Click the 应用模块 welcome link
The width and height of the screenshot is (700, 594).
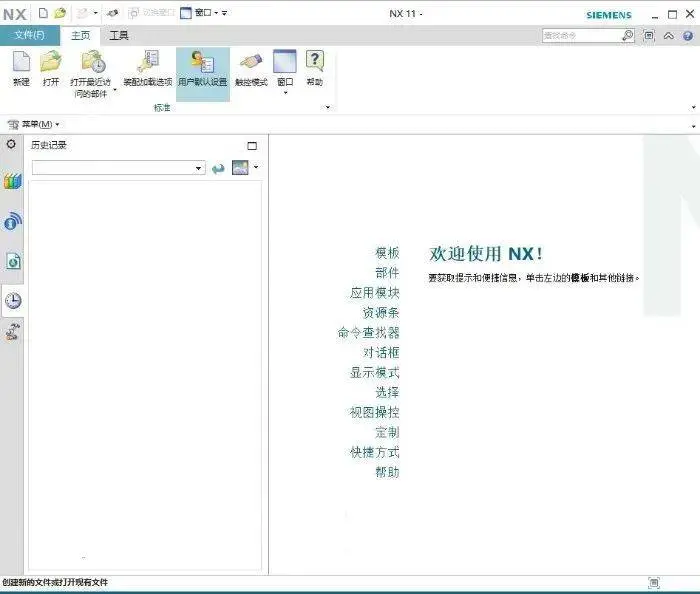375,293
